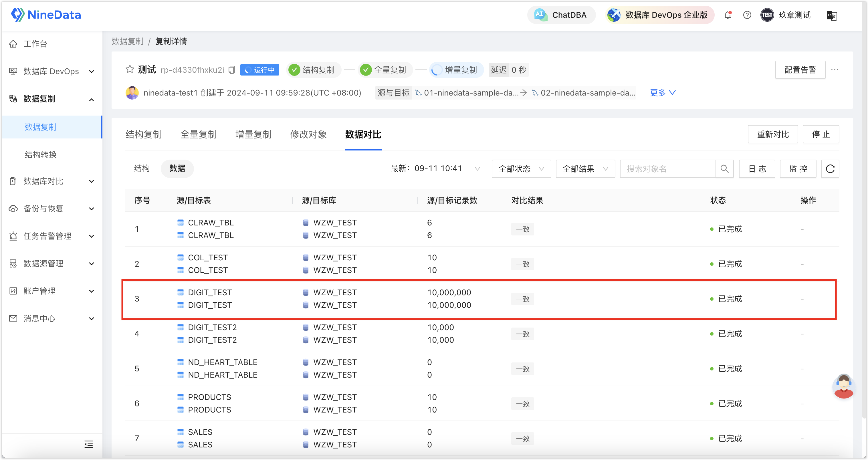Open the notification bell
Screen dimensions: 868x460
728,15
